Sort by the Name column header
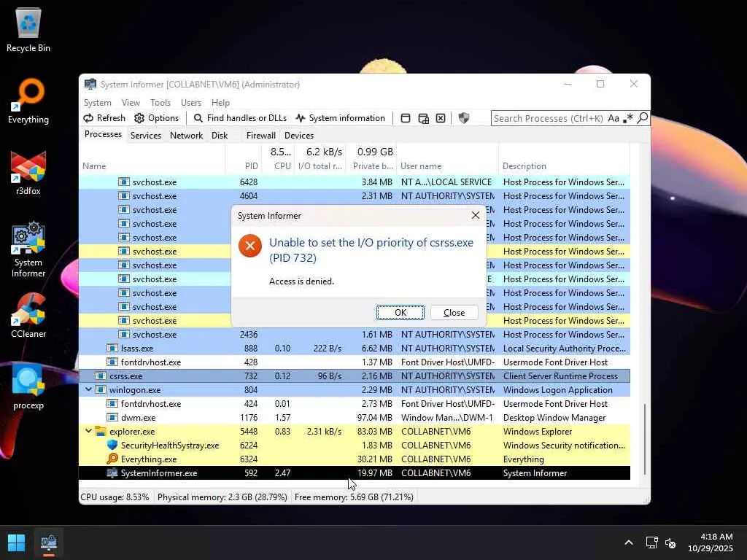Viewport: 747px width, 560px height. tap(152, 166)
